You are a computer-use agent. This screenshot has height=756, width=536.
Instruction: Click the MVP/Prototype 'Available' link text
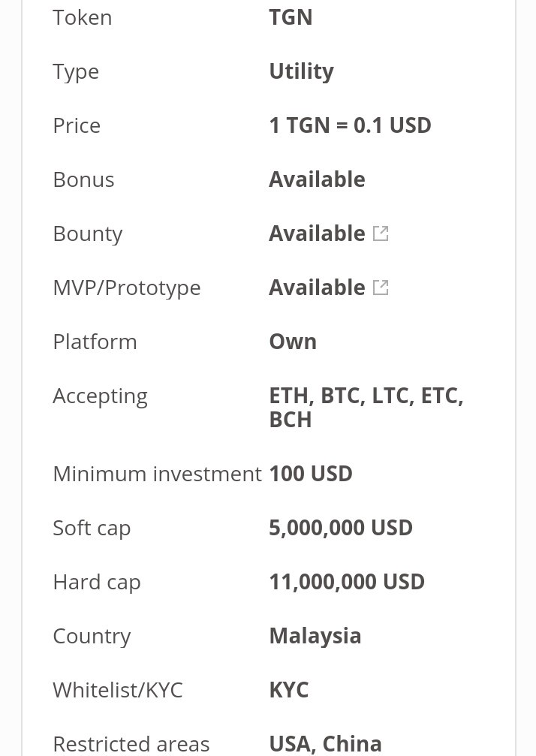click(317, 288)
